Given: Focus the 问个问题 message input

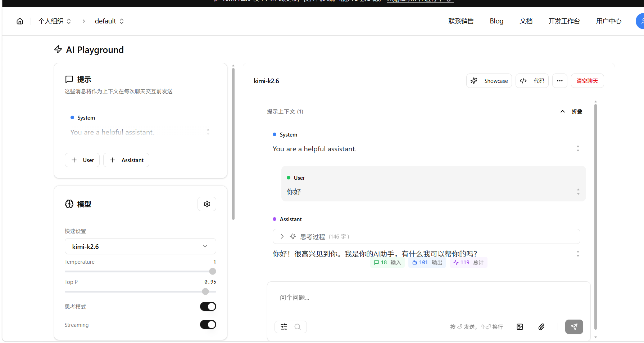Looking at the screenshot, I should (428, 298).
